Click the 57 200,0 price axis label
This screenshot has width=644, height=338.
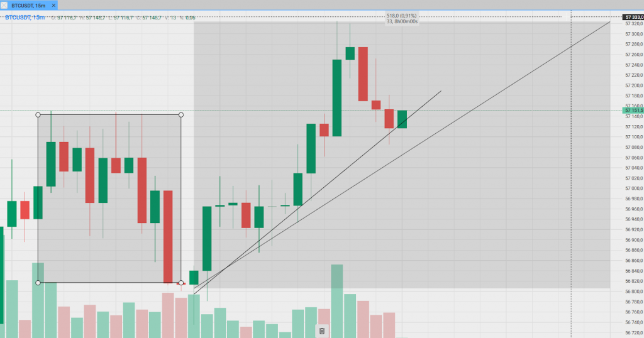[634, 85]
